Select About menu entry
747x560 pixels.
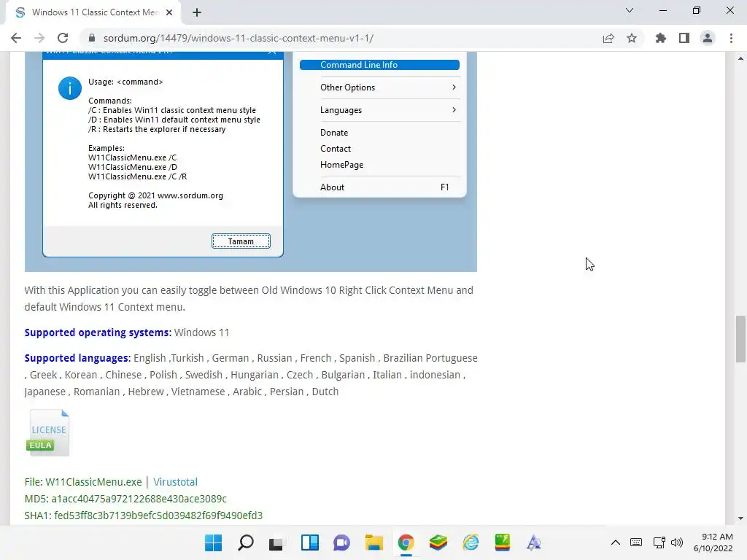tap(379, 187)
